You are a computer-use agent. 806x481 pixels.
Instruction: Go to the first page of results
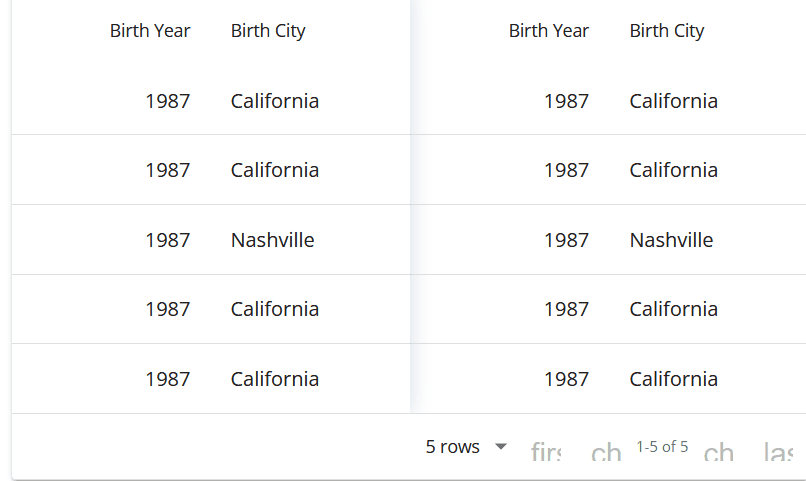[546, 451]
